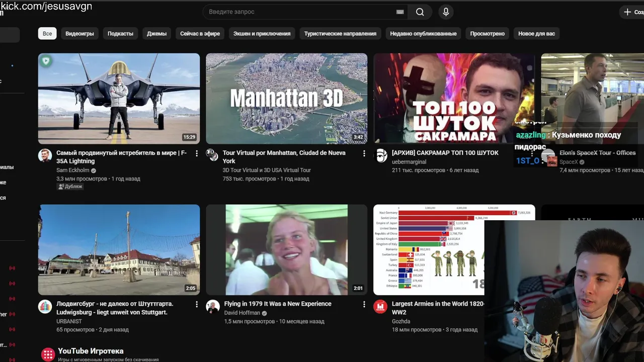The image size is (644, 362).
Task: Open options menu for Flying in 1979 video
Action: 364,304
